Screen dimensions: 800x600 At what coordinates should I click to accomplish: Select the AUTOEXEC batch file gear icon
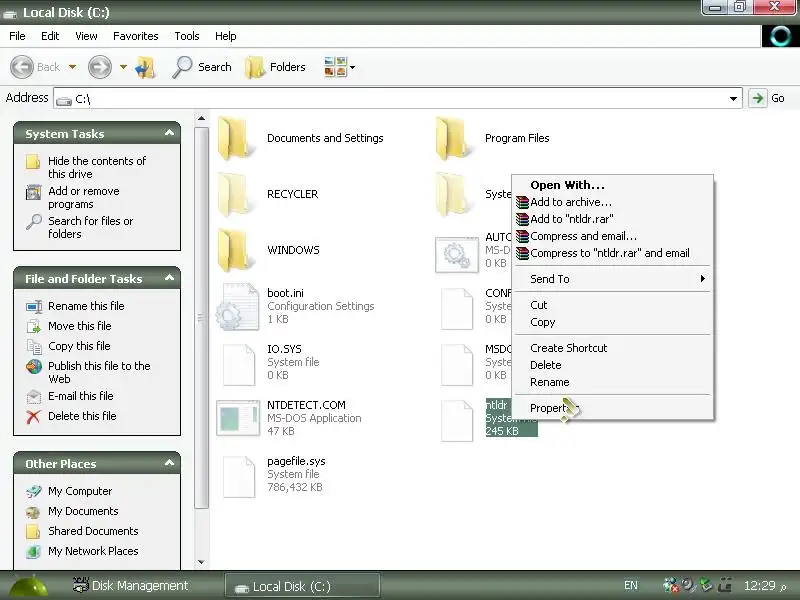click(457, 254)
